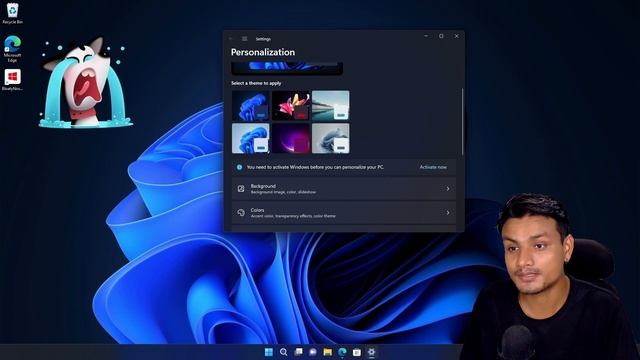This screenshot has width=640, height=360.
Task: Click the "Background" row title
Action: 263,186
